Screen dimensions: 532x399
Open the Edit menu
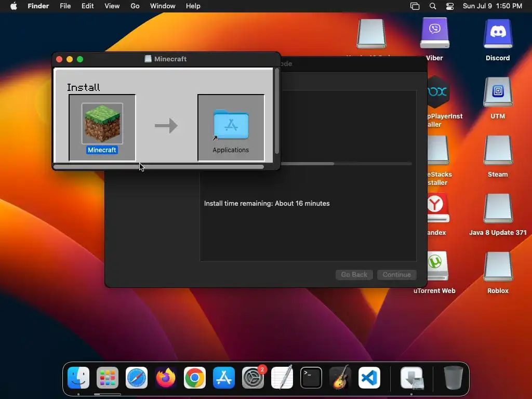pos(87,6)
